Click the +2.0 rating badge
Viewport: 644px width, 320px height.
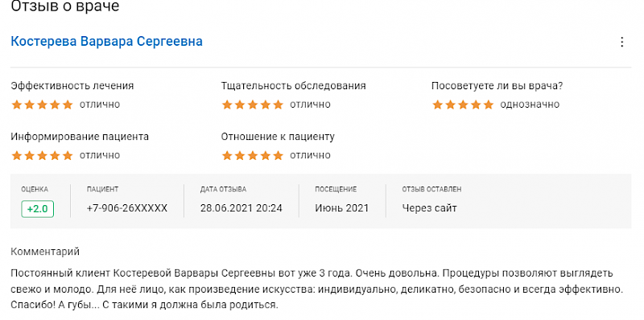(x=38, y=209)
